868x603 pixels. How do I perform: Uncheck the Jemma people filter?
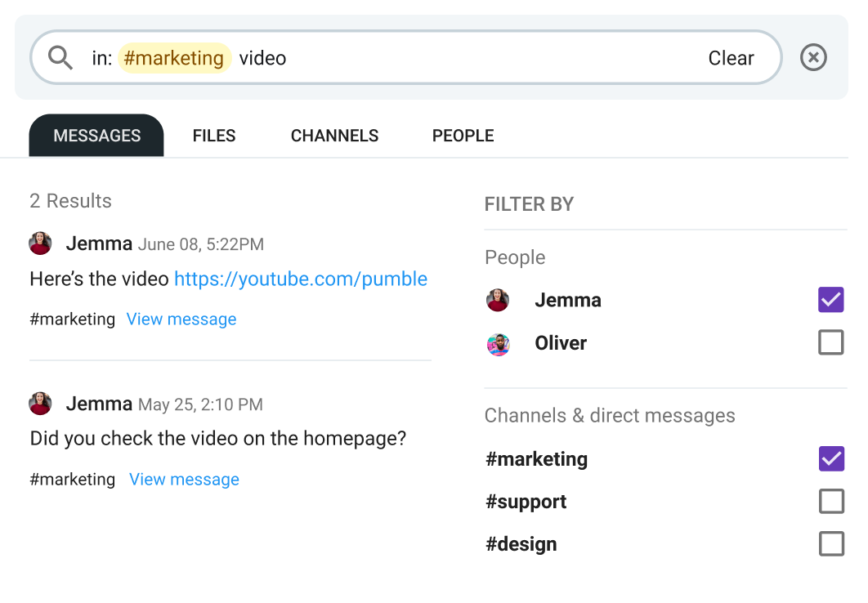pyautogui.click(x=831, y=300)
